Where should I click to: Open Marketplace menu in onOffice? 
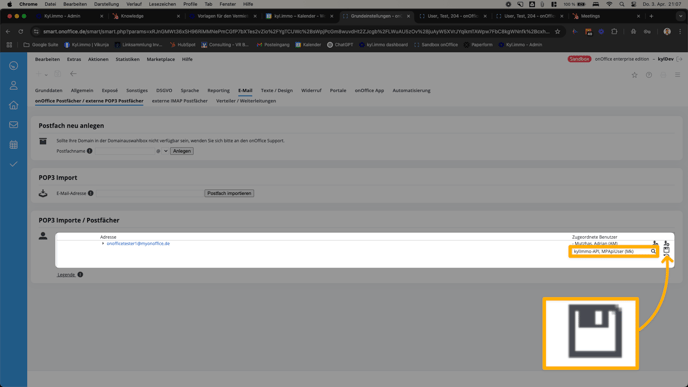161,59
